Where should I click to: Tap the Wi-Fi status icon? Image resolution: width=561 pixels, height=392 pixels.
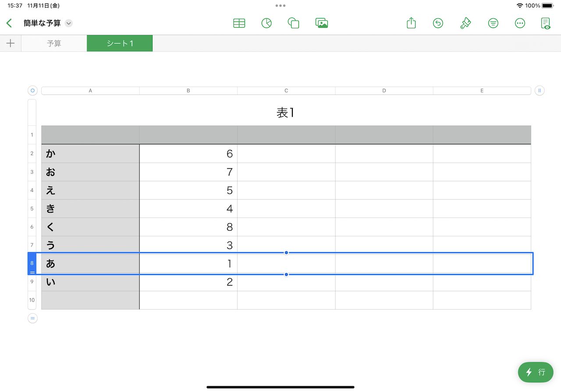tap(520, 6)
